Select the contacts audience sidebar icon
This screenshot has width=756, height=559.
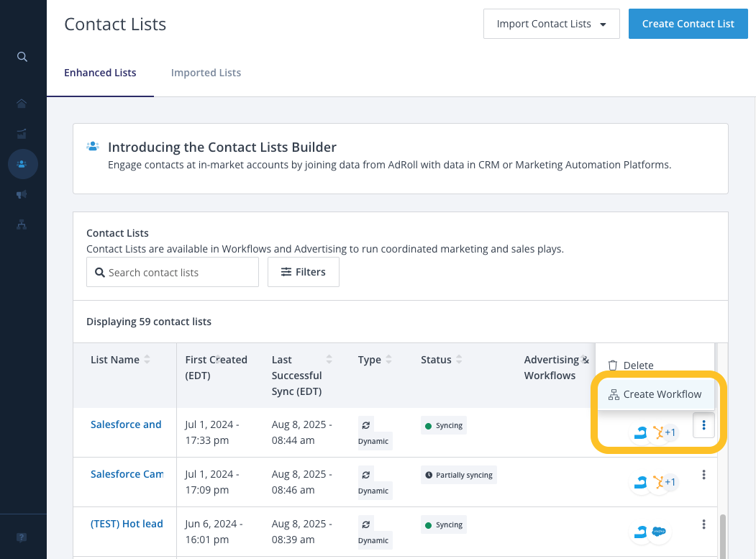22,164
